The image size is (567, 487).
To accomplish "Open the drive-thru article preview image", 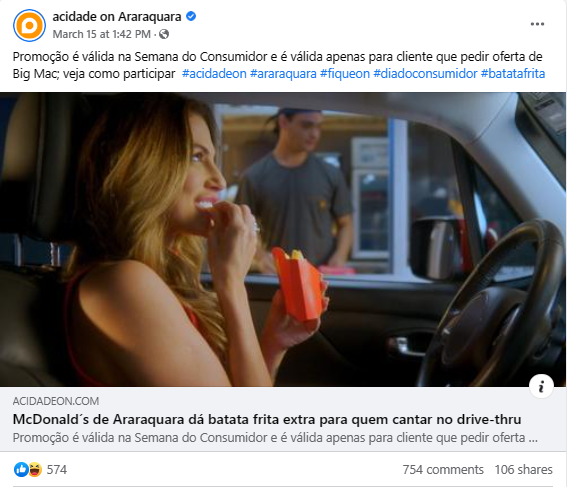I will pyautogui.click(x=283, y=239).
